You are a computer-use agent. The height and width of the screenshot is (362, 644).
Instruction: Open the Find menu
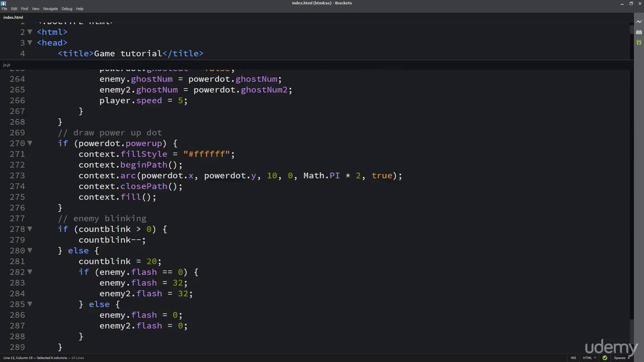(24, 9)
